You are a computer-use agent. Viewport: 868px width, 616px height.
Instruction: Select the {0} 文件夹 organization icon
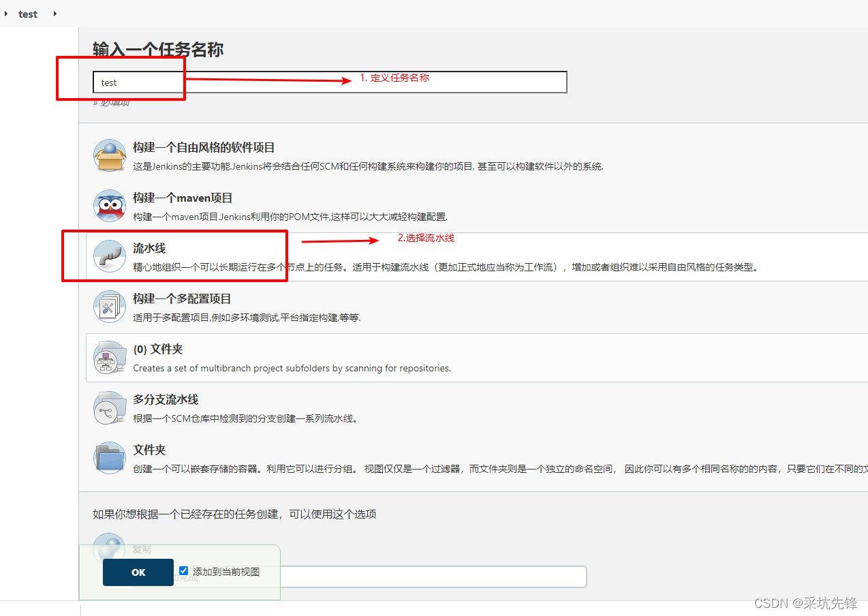110,357
